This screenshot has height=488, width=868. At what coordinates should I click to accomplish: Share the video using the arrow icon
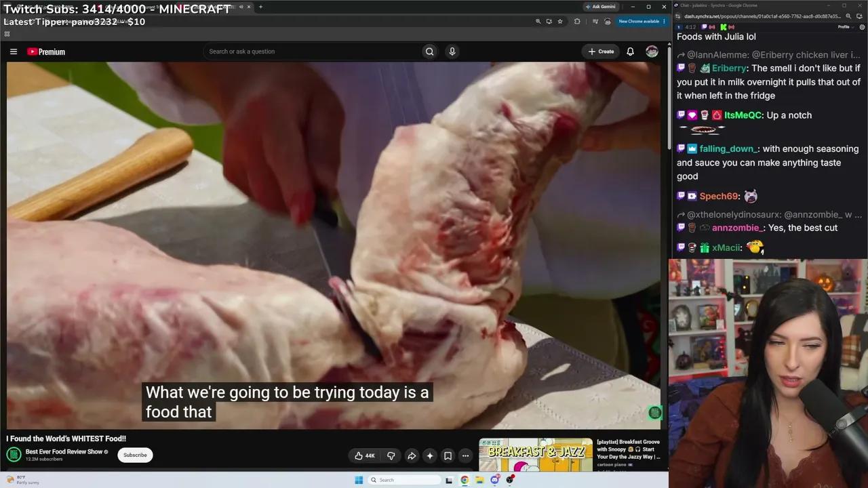coord(412,455)
